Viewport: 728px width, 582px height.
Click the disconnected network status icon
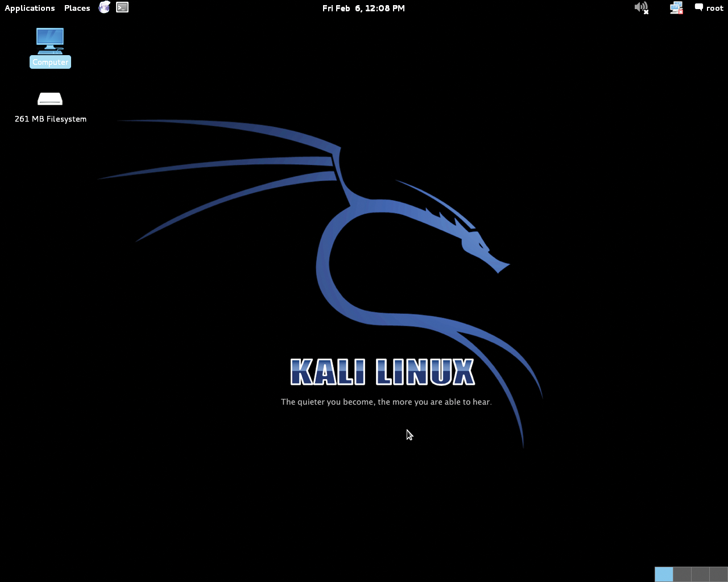676,7
